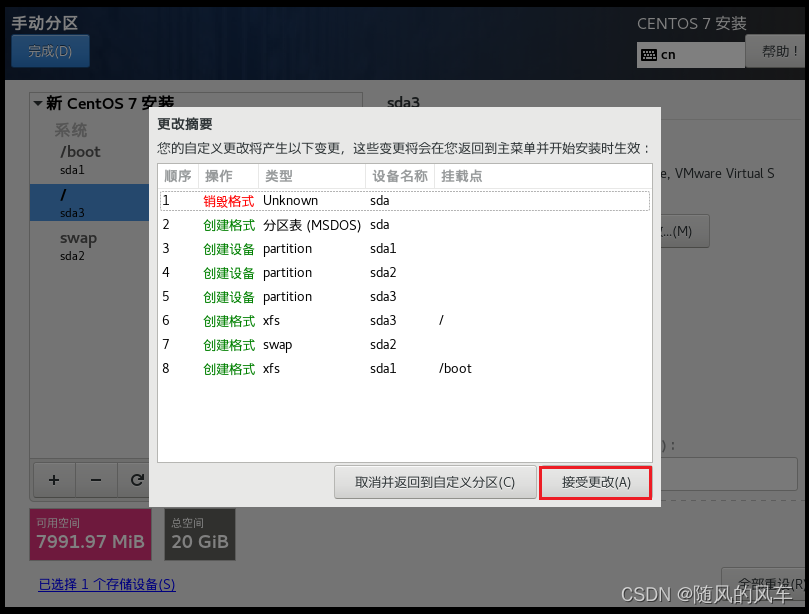Remove selected mount point with minus

(96, 480)
